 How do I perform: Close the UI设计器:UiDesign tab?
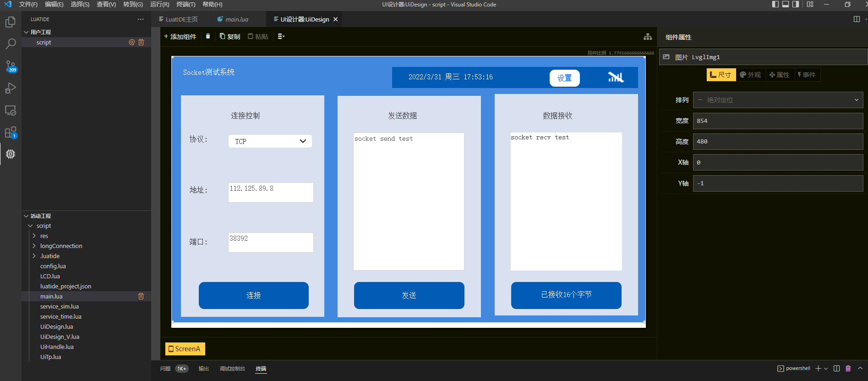(335, 19)
